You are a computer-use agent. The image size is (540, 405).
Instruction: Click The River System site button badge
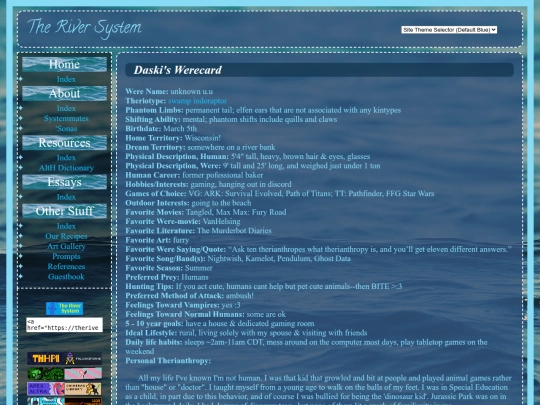click(x=64, y=309)
